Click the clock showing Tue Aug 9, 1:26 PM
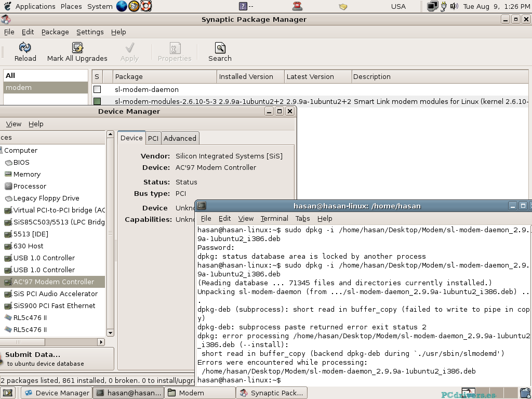Viewport: 532px width, 399px height. pyautogui.click(x=496, y=6)
